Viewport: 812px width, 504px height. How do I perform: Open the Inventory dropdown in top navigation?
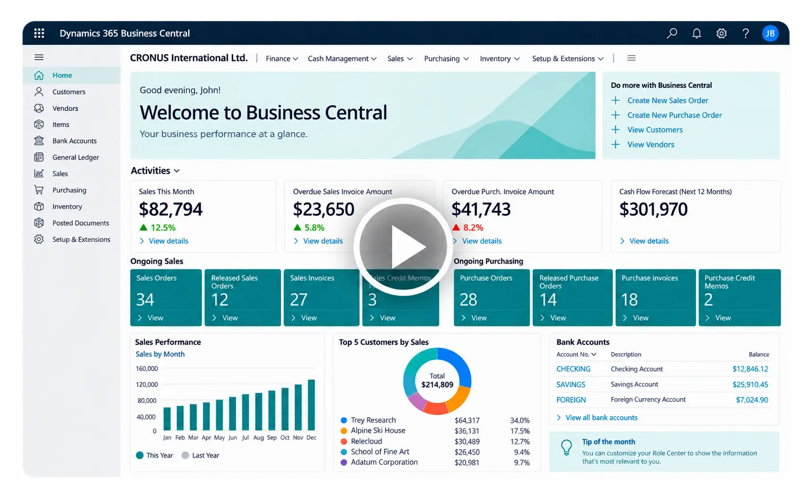tap(500, 59)
